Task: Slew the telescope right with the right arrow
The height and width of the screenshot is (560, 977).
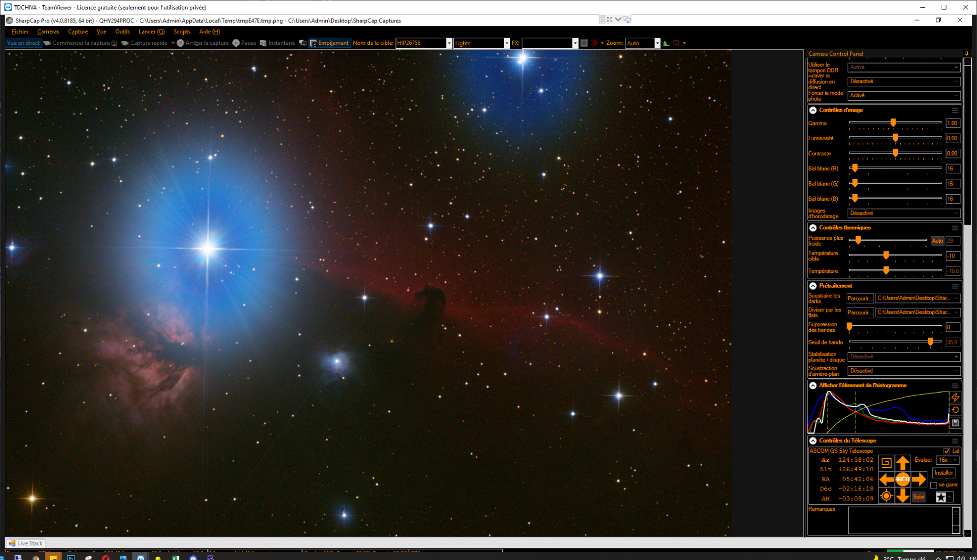Action: [x=919, y=479]
